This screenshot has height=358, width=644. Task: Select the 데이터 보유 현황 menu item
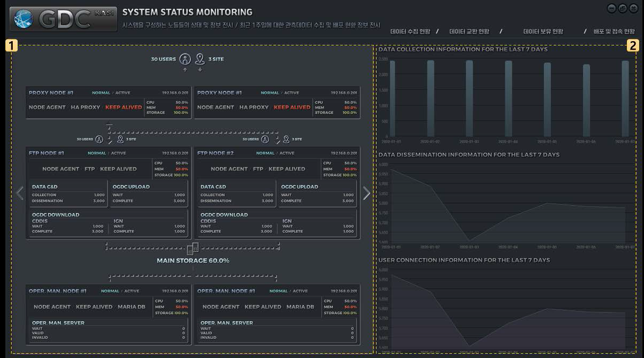543,32
